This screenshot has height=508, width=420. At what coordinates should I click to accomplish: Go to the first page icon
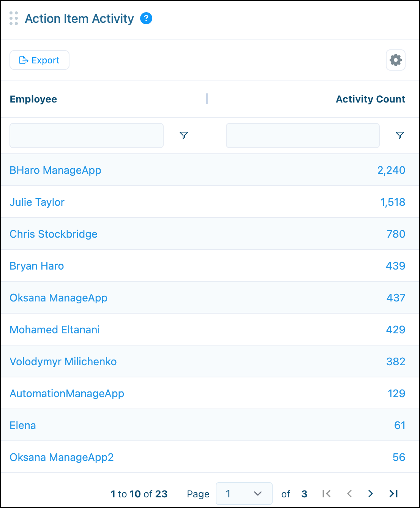pos(326,494)
